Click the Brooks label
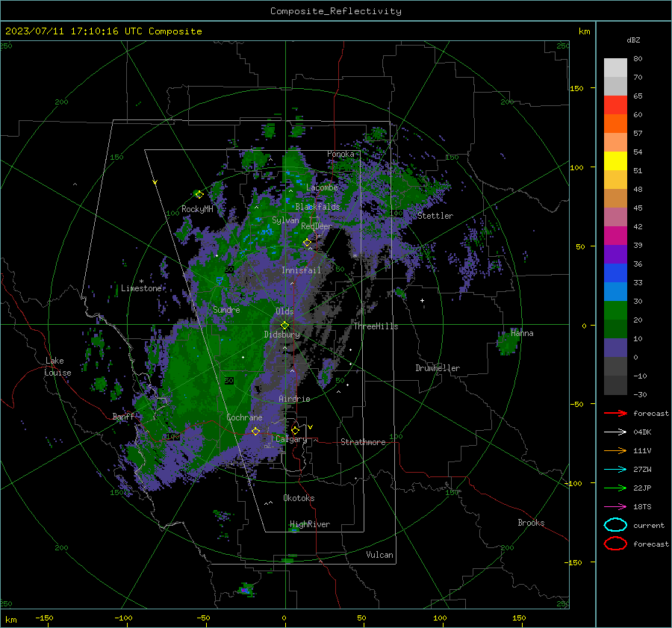 click(531, 523)
